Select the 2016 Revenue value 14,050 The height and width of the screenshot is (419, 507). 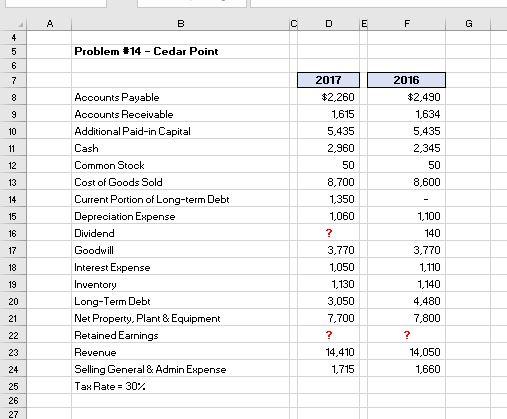point(406,352)
